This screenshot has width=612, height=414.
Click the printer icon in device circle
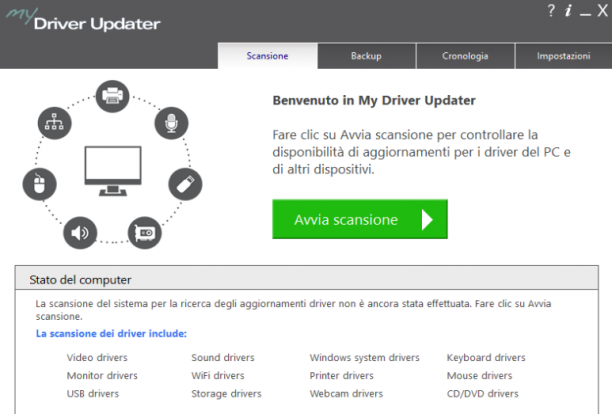click(x=112, y=96)
